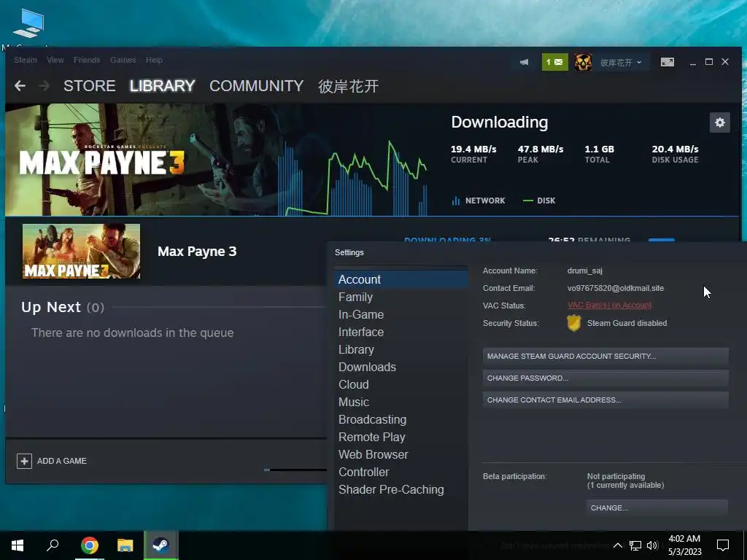Click the Max Payne 3 download thumbnail
Viewport: 747px width, 560px height.
81,252
